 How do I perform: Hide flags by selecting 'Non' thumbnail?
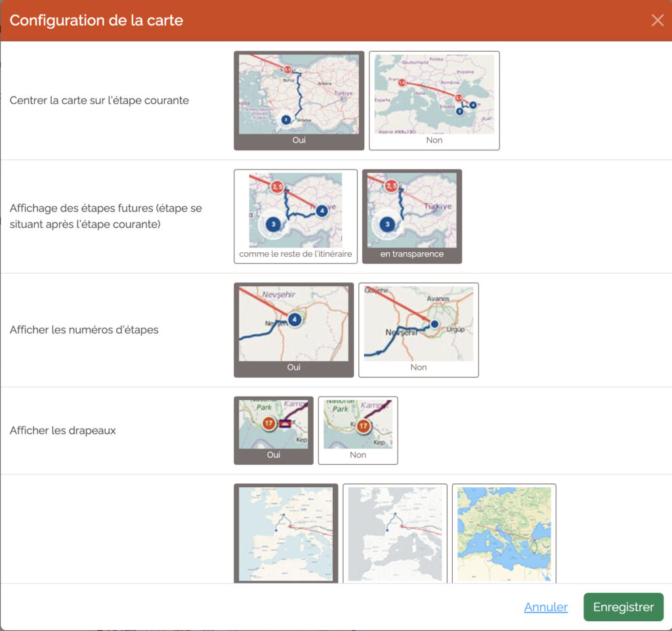pyautogui.click(x=358, y=430)
